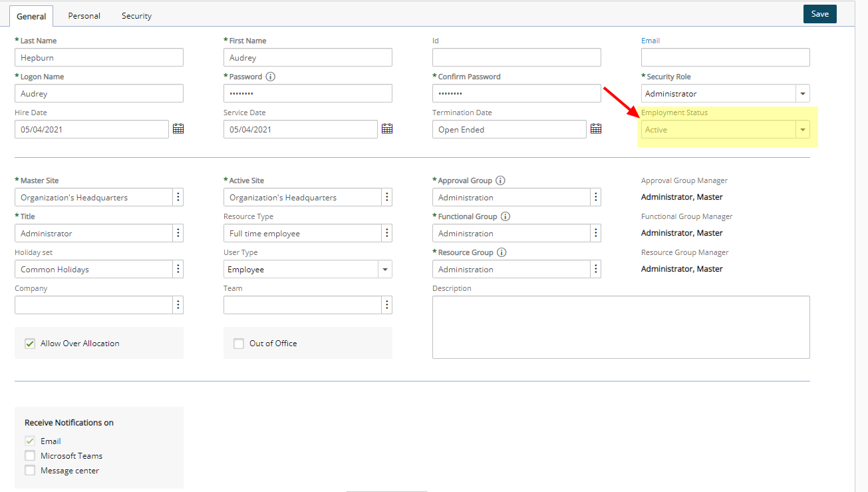Click the Title field showing Administrator
The width and height of the screenshot is (868, 492).
pos(94,234)
